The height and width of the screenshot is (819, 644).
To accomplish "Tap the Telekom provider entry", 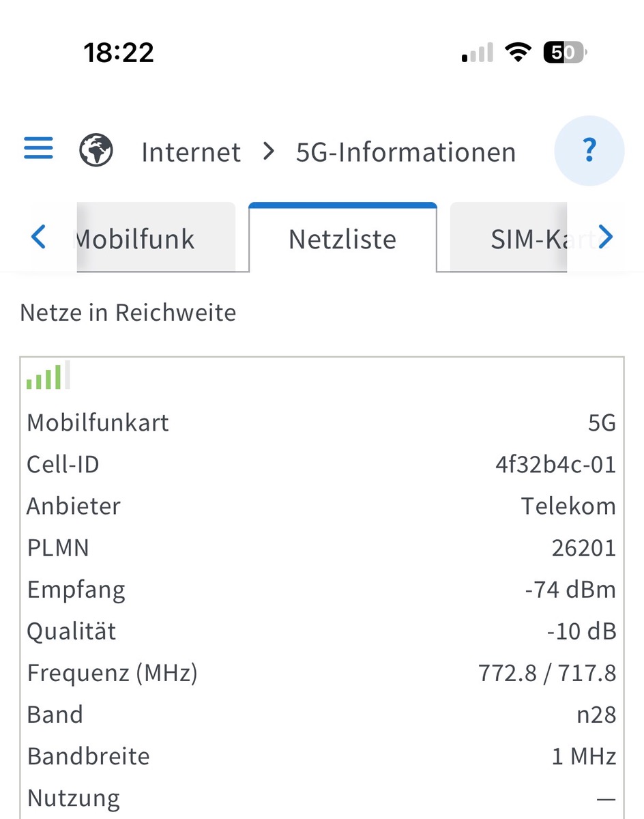I will [x=568, y=506].
